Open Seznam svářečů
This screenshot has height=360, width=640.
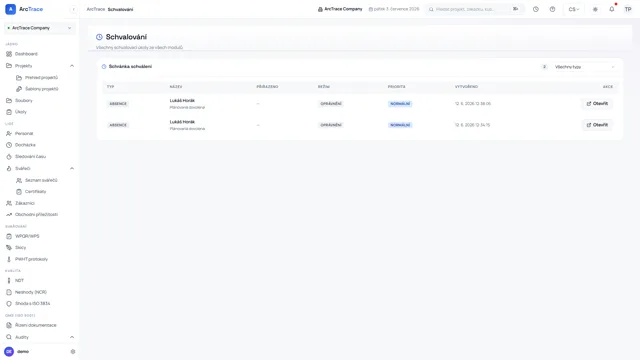[x=41, y=180]
